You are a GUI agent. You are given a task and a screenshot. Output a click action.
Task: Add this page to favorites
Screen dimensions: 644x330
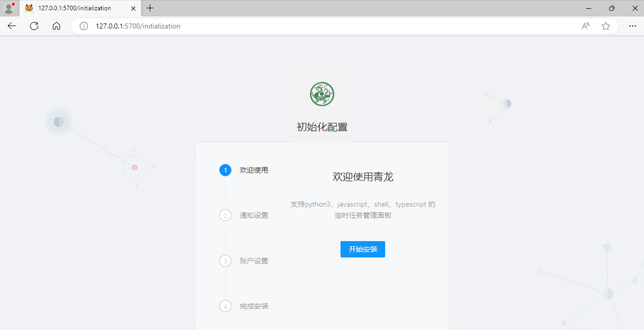[606, 26]
